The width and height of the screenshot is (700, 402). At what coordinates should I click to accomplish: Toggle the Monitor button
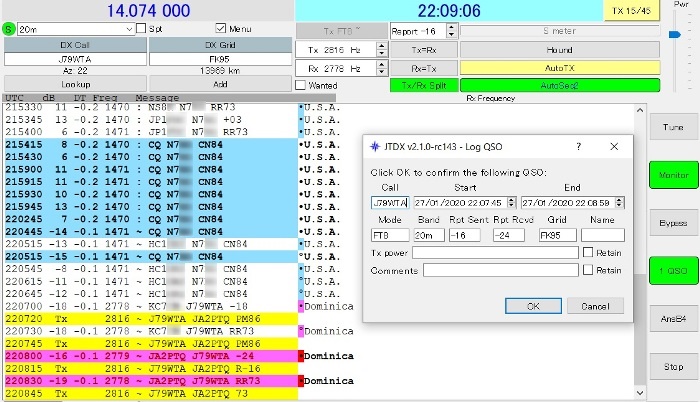point(674,175)
